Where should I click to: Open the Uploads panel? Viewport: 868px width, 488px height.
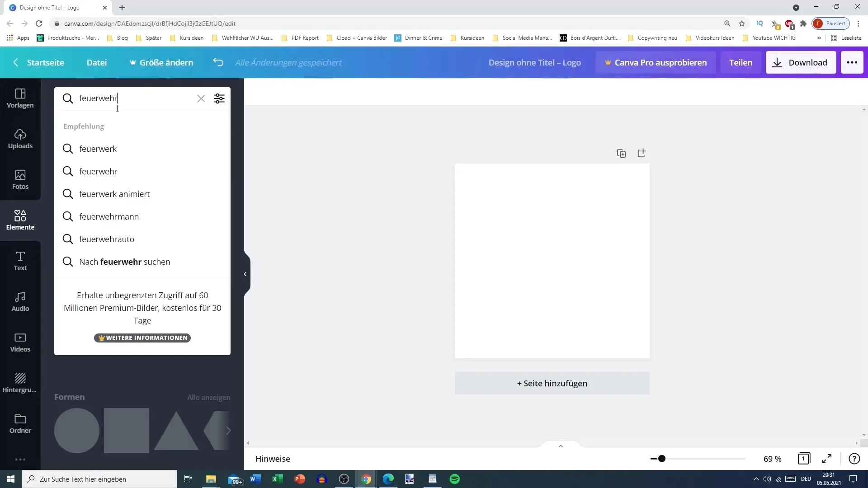[20, 138]
